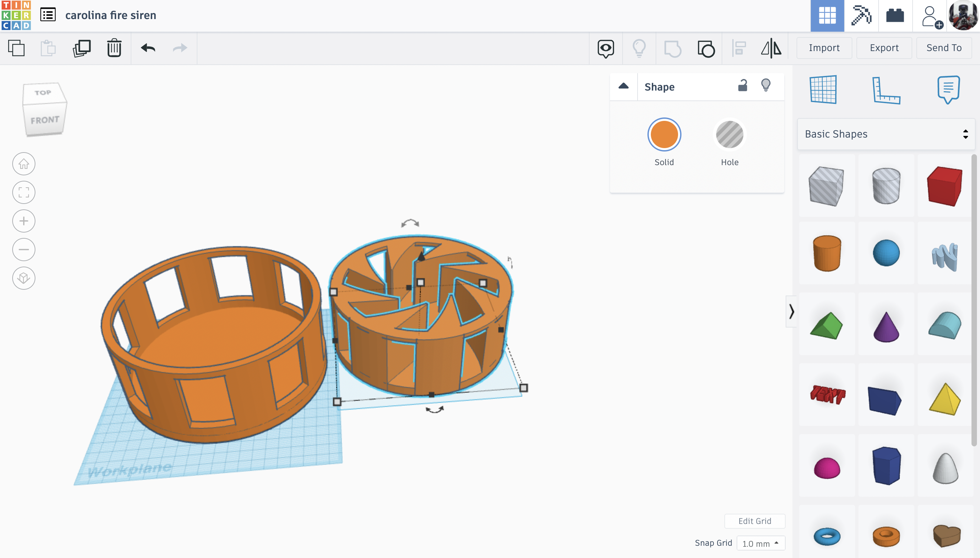This screenshot has height=558, width=980.
Task: Select the Ruler tool icon
Action: [x=886, y=91]
